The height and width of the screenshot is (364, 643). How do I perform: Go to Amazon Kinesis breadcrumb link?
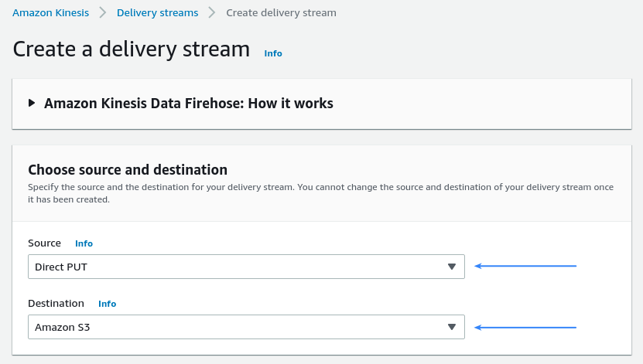(50, 12)
